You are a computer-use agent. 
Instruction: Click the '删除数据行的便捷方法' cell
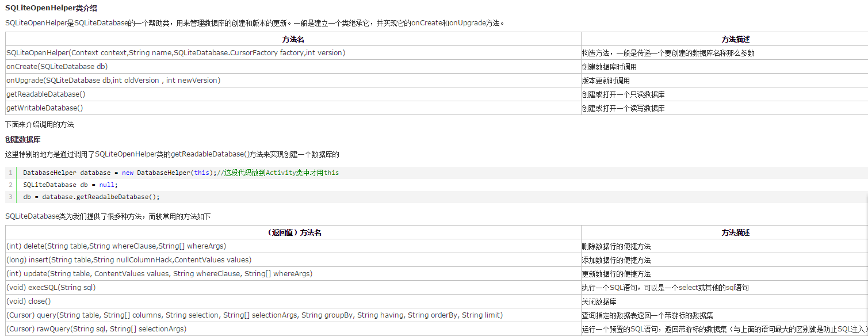click(x=725, y=246)
